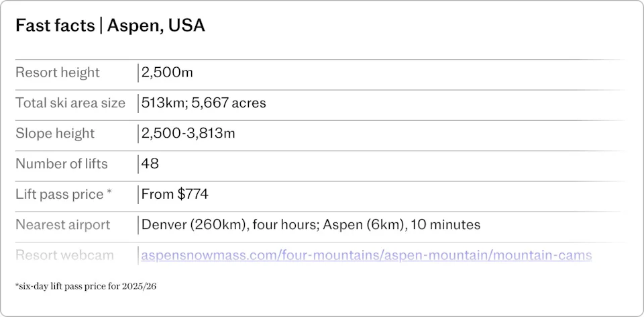644x317 pixels.
Task: Click the 2,500-3,813m slope height value
Action: pos(188,133)
